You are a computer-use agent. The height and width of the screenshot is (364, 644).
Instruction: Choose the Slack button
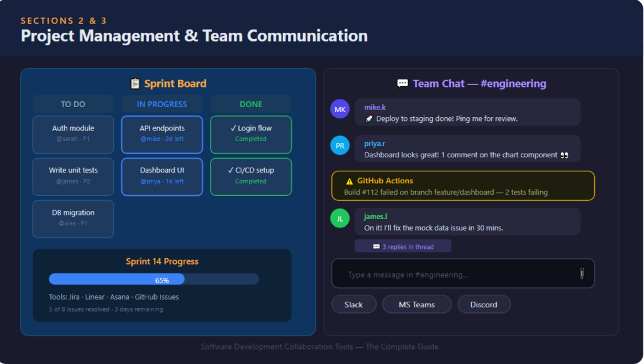coord(353,304)
